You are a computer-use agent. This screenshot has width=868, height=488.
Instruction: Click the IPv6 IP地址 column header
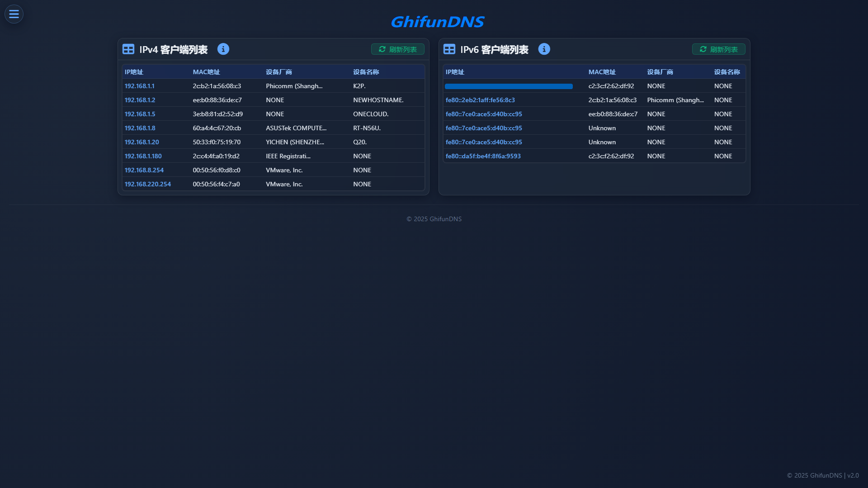point(455,72)
